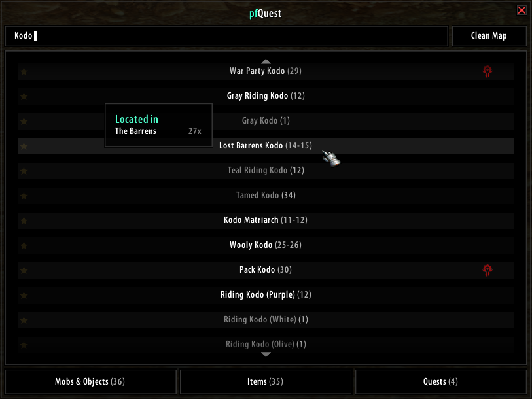The height and width of the screenshot is (399, 532).
Task: Switch to the Quests (4) tab
Action: click(440, 382)
